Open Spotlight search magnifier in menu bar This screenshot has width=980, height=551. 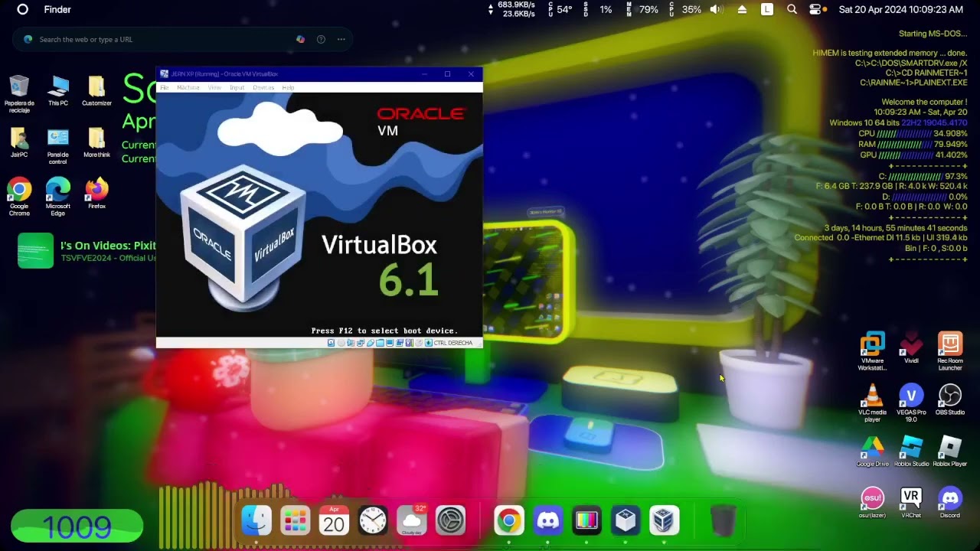point(792,10)
